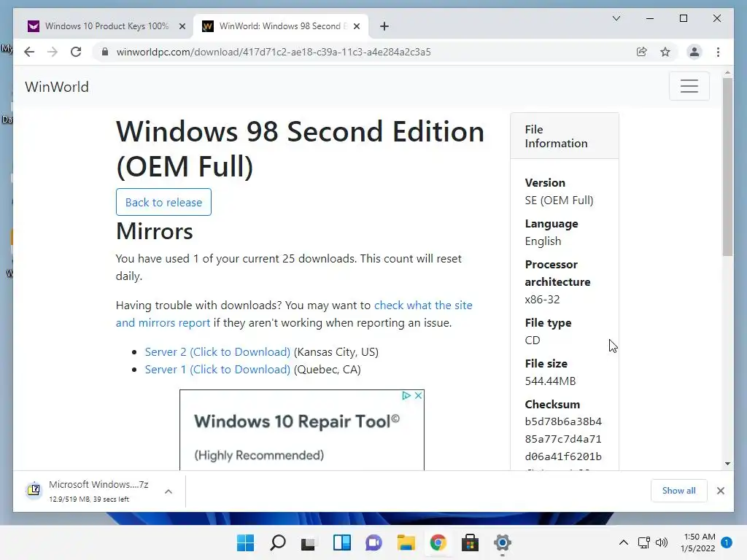Download from Server 1 Quebec
Image resolution: width=747 pixels, height=560 pixels.
tap(217, 370)
